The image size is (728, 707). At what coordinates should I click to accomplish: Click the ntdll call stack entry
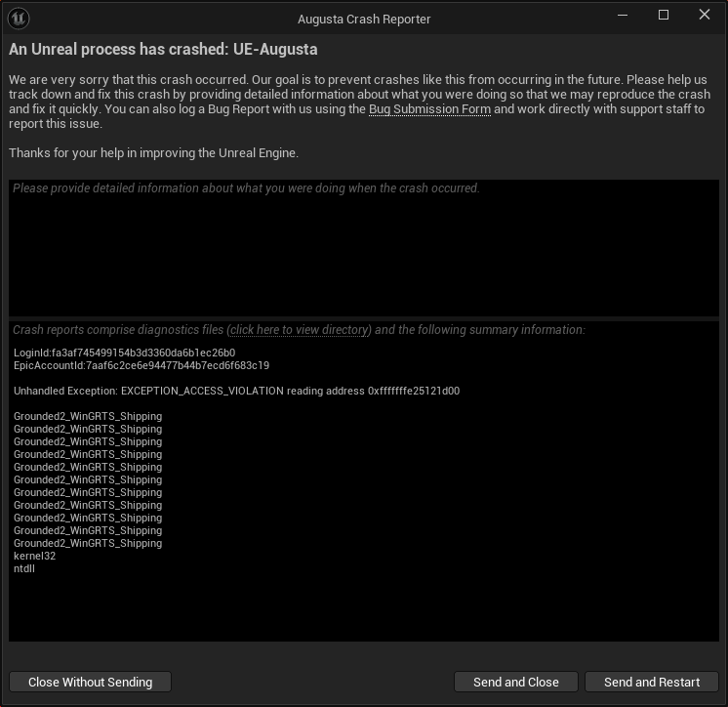24,568
